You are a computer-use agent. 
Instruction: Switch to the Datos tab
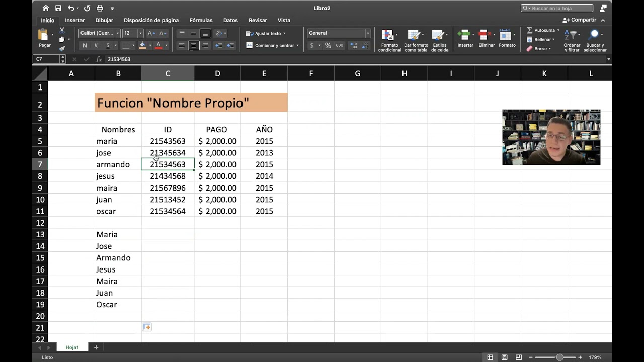point(230,20)
